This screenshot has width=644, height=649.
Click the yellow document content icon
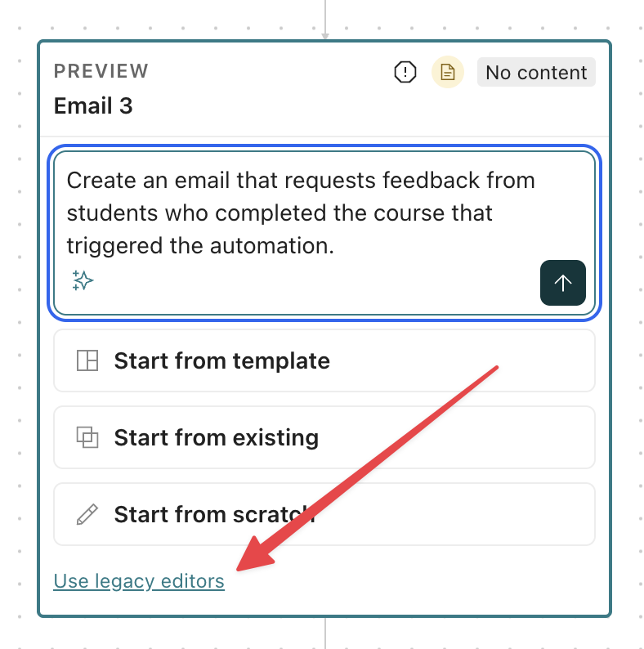447,72
